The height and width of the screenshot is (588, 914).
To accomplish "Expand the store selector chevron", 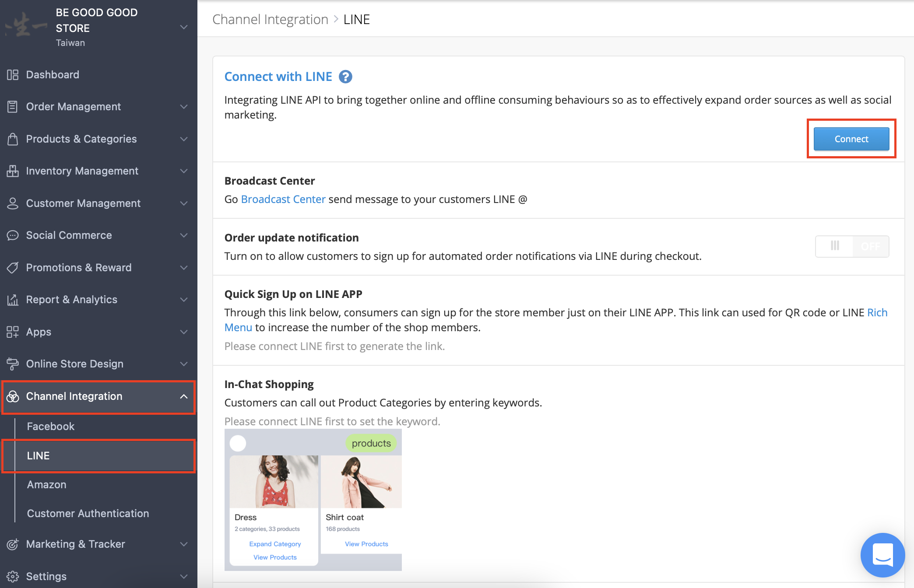I will coord(184,27).
